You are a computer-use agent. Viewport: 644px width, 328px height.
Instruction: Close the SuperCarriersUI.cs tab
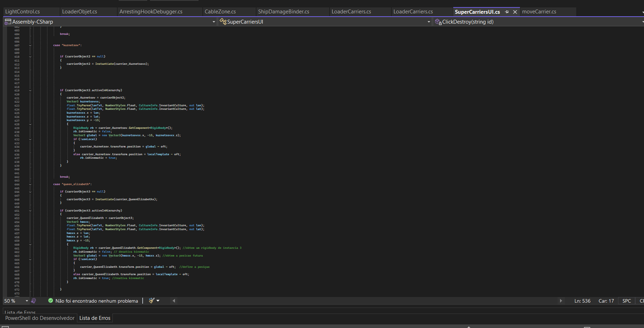point(515,12)
